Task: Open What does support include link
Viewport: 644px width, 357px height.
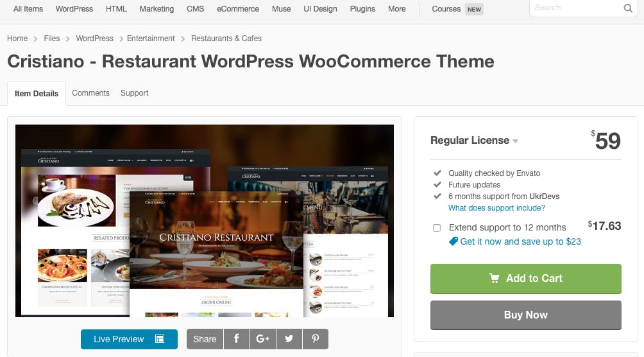Action: pyautogui.click(x=496, y=208)
